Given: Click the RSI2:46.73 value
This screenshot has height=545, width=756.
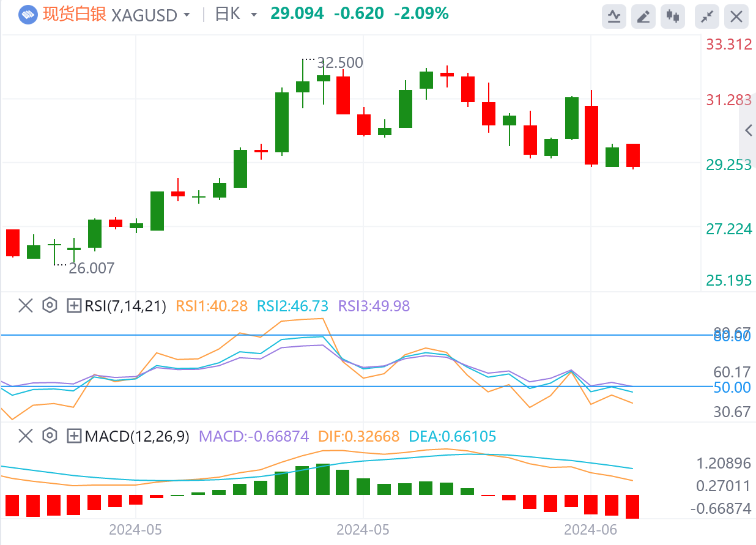Looking at the screenshot, I should (x=293, y=306).
